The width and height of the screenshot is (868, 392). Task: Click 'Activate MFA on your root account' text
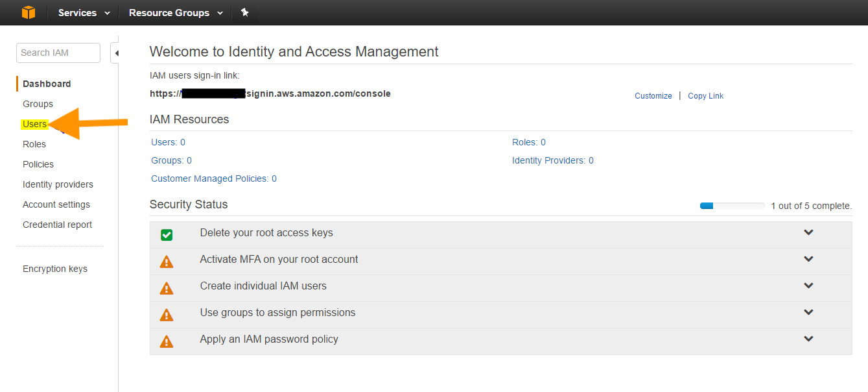279,259
